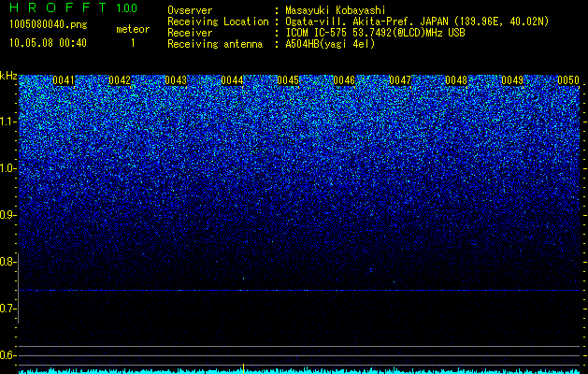
Task: Select the filename 1005080040.png
Action: (x=49, y=24)
